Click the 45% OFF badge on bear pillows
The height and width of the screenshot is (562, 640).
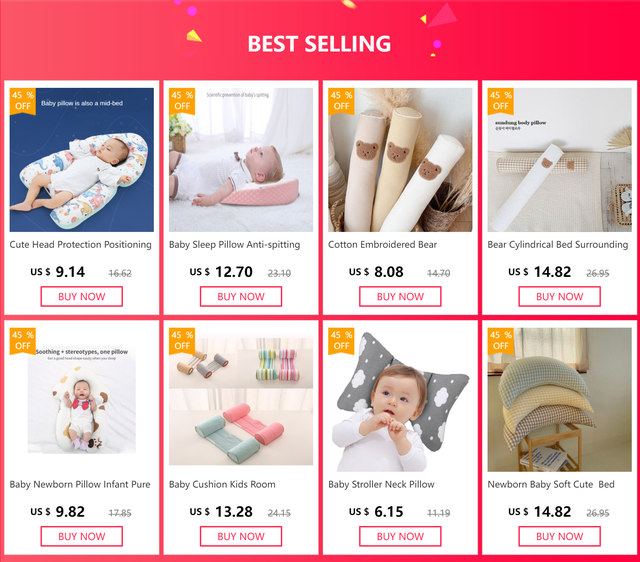pyautogui.click(x=341, y=101)
